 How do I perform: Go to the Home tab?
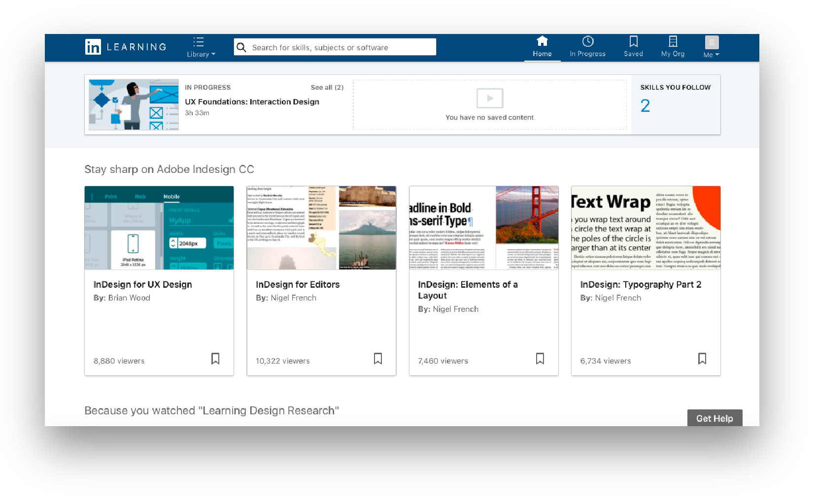(542, 47)
